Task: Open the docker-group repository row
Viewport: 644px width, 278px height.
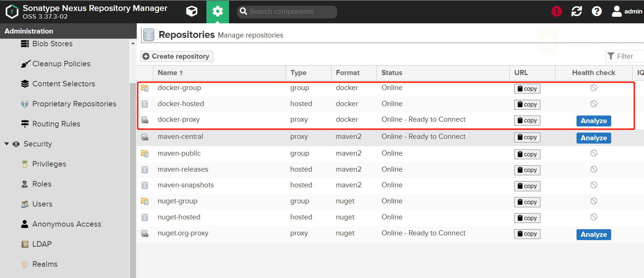Action: (x=390, y=88)
